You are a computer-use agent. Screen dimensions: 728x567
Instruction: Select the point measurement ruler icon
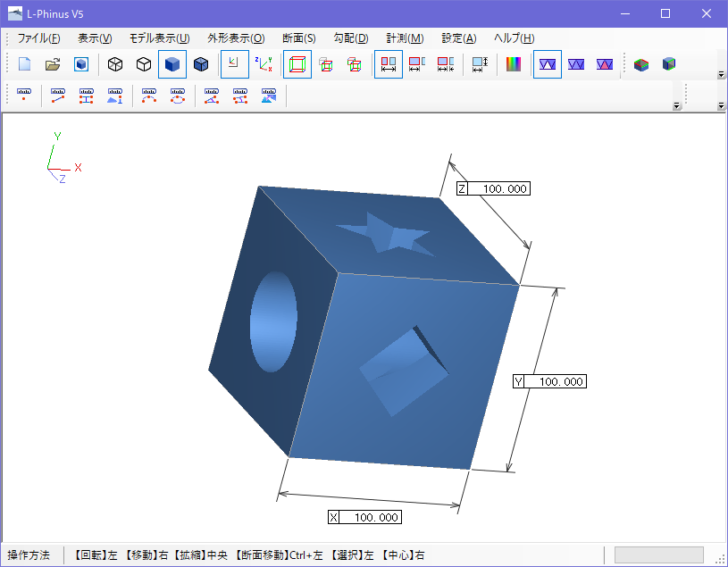point(24,96)
